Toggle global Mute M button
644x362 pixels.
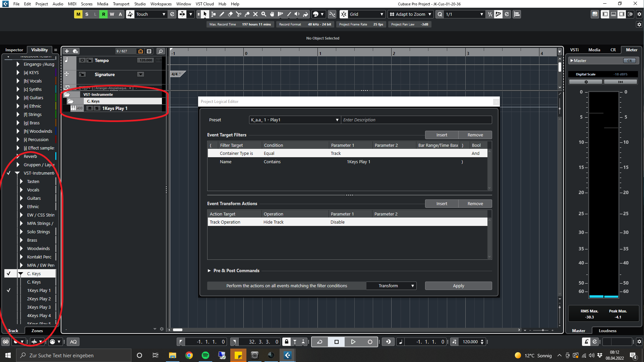pyautogui.click(x=78, y=14)
